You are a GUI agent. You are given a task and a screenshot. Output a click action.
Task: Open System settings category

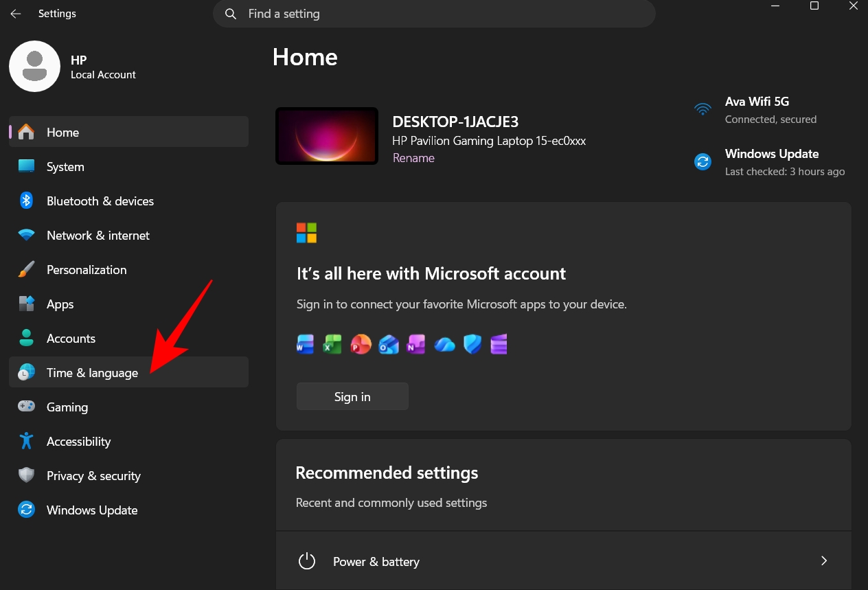[128, 166]
